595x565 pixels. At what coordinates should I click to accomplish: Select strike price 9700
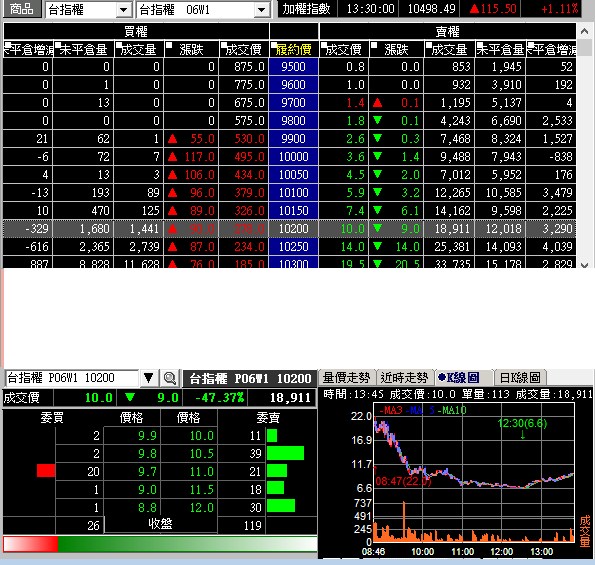pyautogui.click(x=293, y=103)
